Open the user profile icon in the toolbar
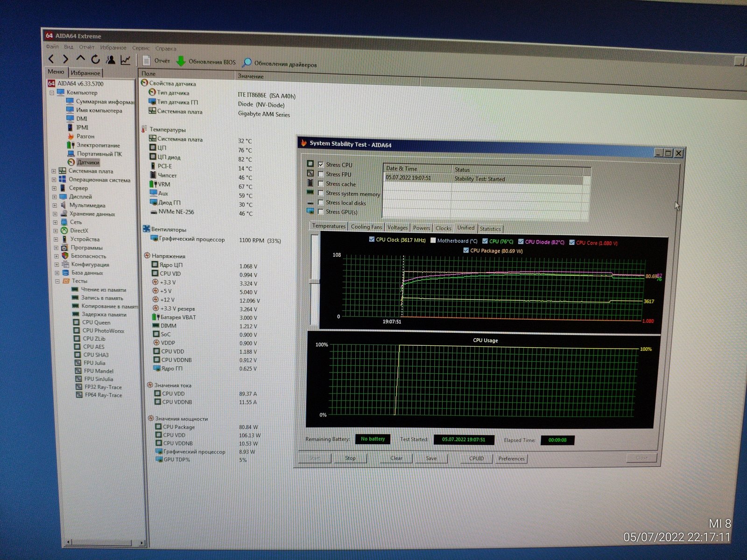747x560 pixels. click(x=111, y=60)
